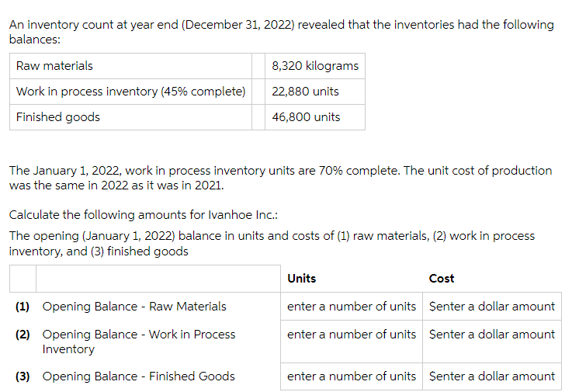Select the Work in Process units input
Viewport: 579px width, 392px height.
[x=351, y=342]
